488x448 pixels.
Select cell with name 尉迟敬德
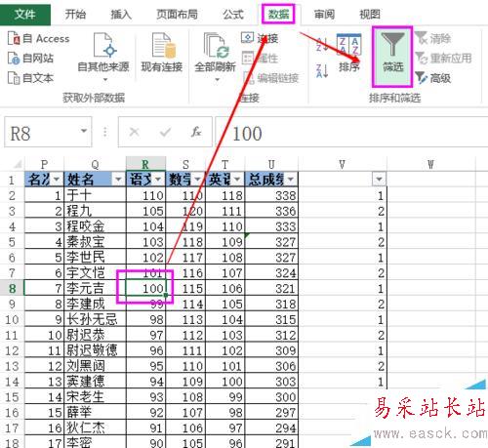[95, 350]
